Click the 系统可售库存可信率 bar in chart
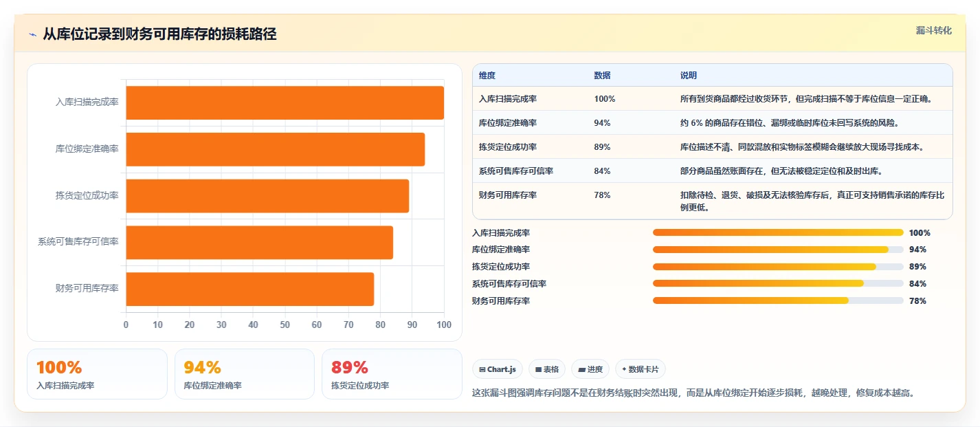 [259, 242]
